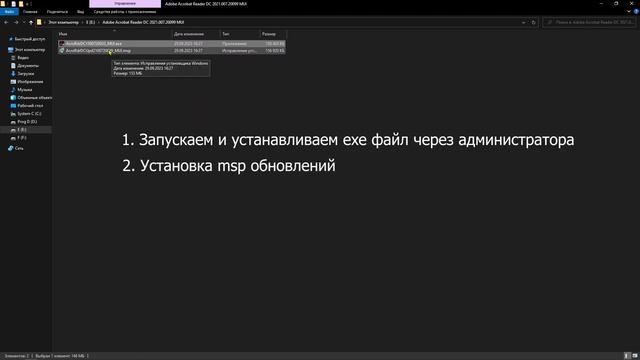This screenshot has width=640, height=360.
Task: Click Этот компьютер in address breadcrumb
Action: 64,22
